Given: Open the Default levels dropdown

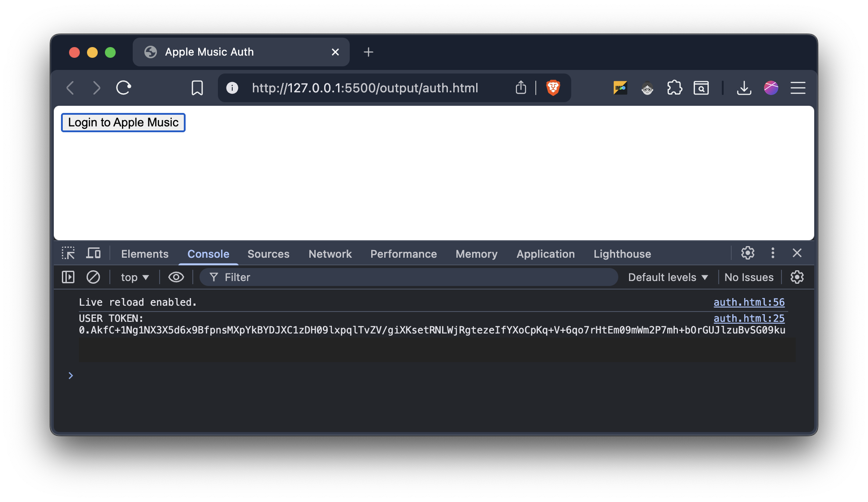Looking at the screenshot, I should pyautogui.click(x=668, y=277).
